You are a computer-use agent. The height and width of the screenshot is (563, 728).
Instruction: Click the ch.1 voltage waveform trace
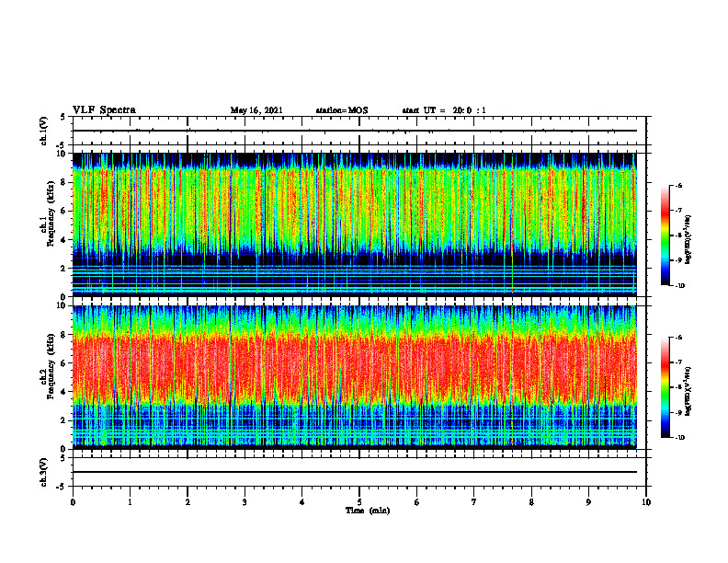pos(355,131)
